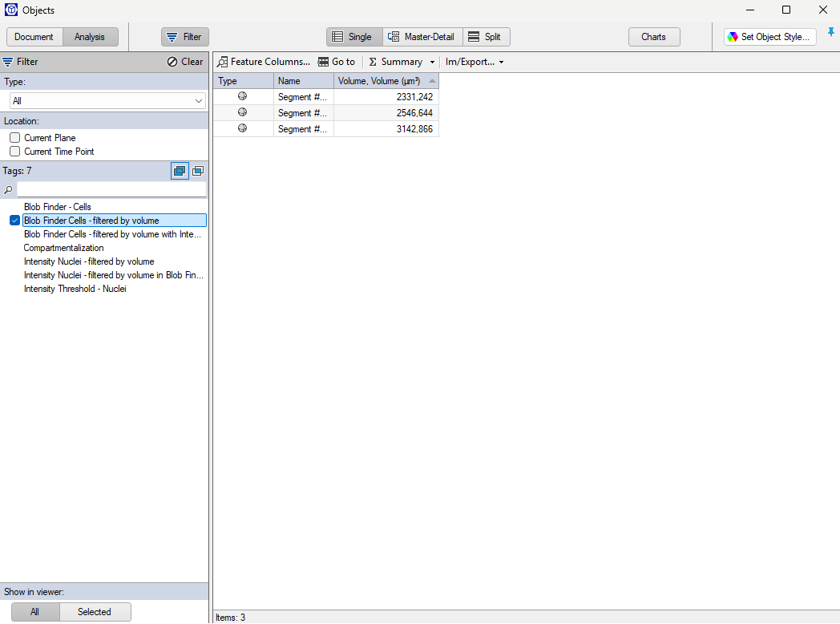
Task: Clear all filters with the Clear button
Action: coord(185,62)
